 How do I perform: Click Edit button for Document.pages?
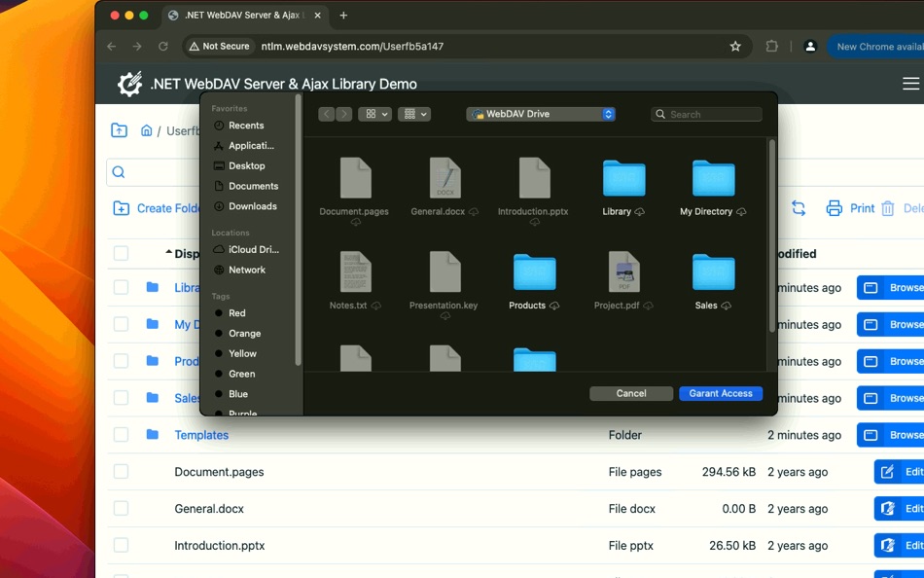pos(900,472)
